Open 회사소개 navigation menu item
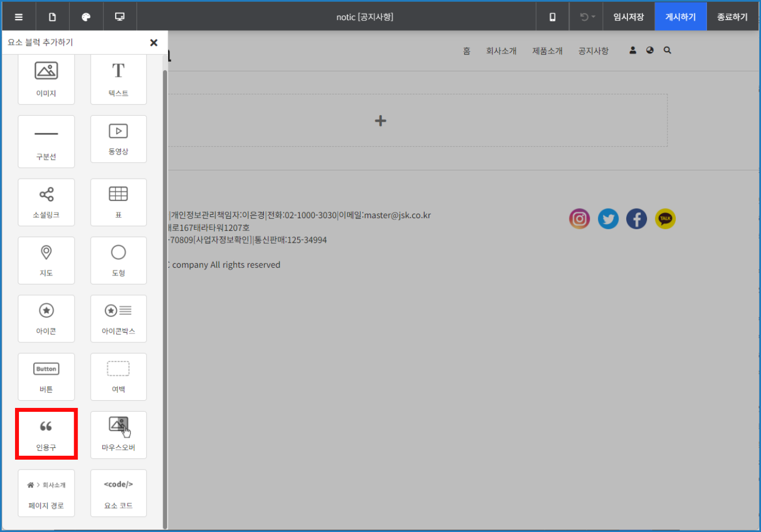Screen dimensions: 761x532 coord(501,51)
